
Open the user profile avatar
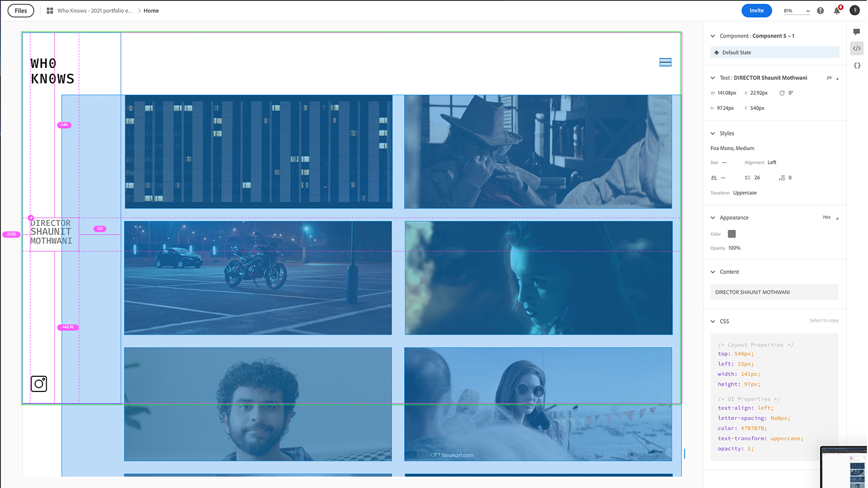pyautogui.click(x=854, y=10)
